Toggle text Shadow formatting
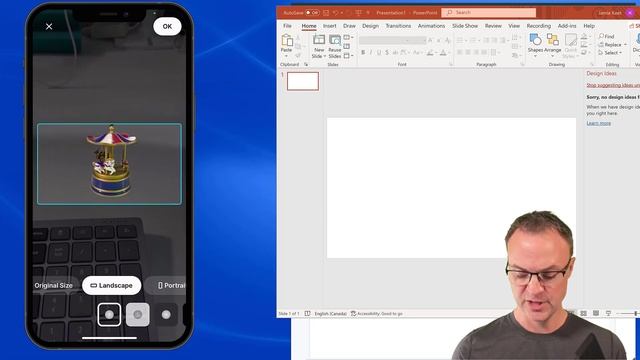 click(x=387, y=53)
